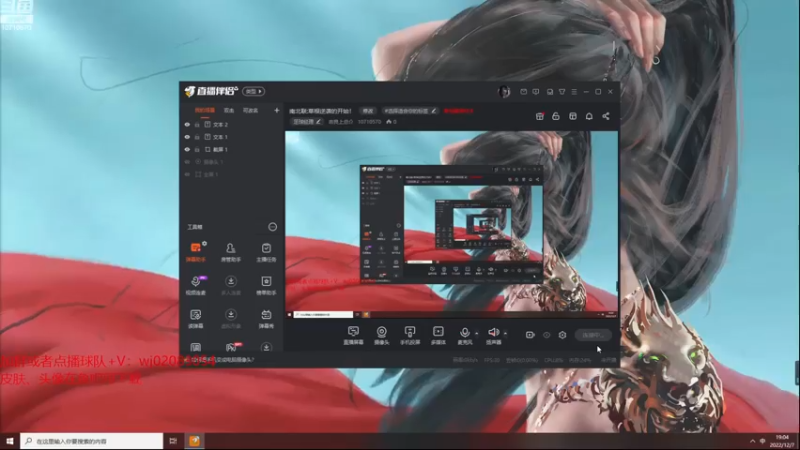Open 读弹幕 tool
The height and width of the screenshot is (450, 800).
tap(195, 318)
